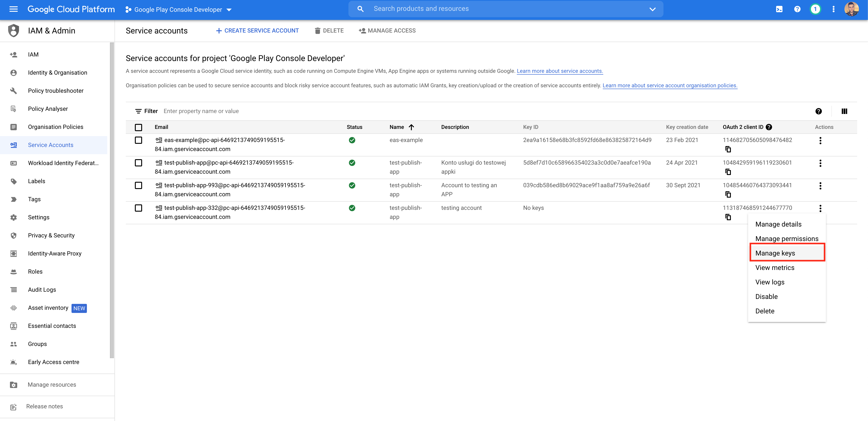This screenshot has width=868, height=421.
Task: Open actions menu for test-publish-app@ account
Action: click(820, 163)
